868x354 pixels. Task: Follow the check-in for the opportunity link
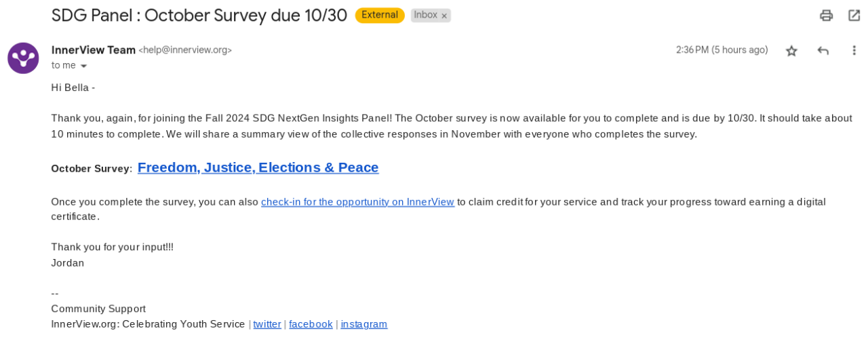coord(357,201)
